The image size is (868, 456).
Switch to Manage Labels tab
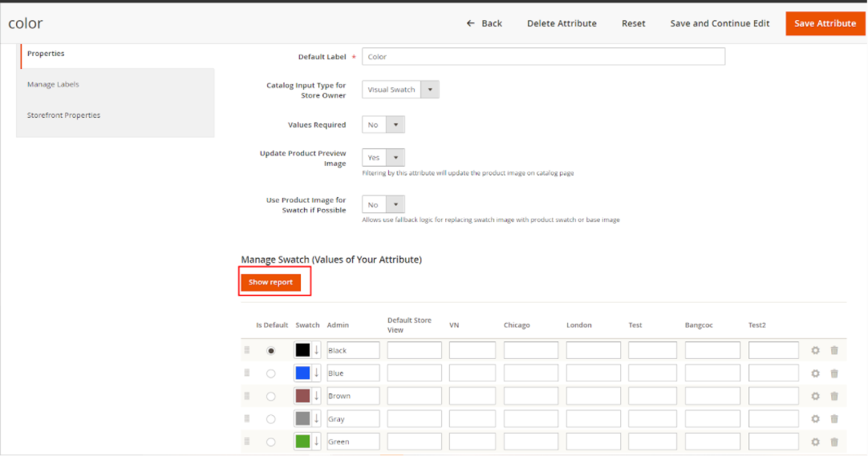[53, 84]
